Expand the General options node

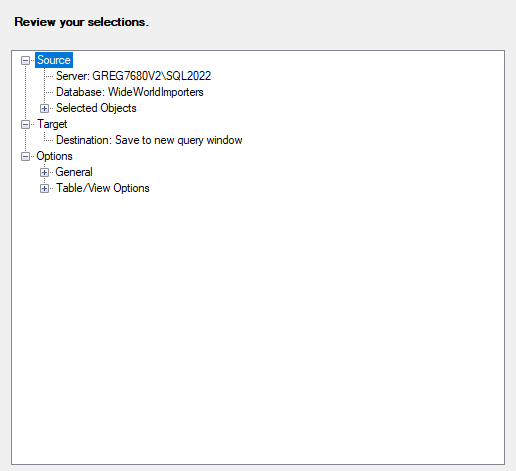coord(44,172)
